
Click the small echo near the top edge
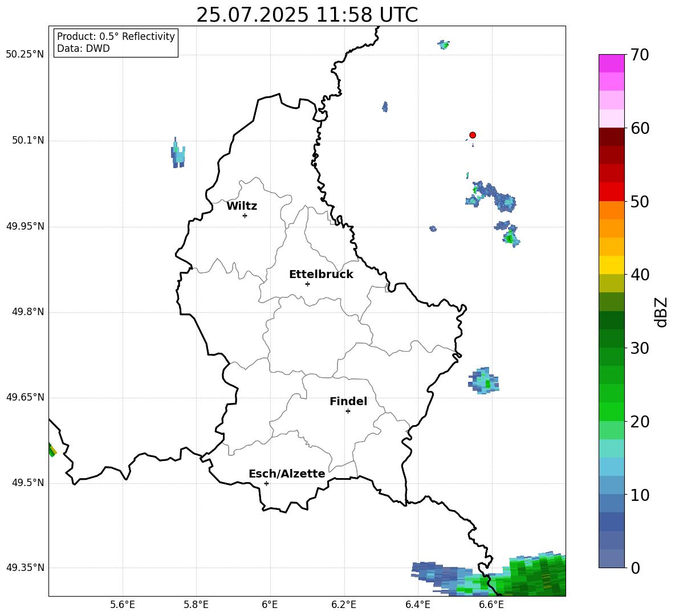point(444,44)
